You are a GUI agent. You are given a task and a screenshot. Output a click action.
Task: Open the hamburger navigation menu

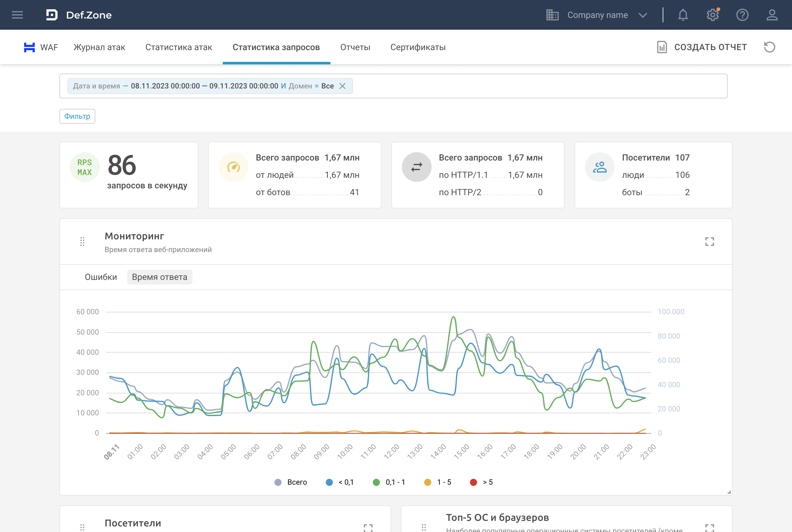(17, 15)
